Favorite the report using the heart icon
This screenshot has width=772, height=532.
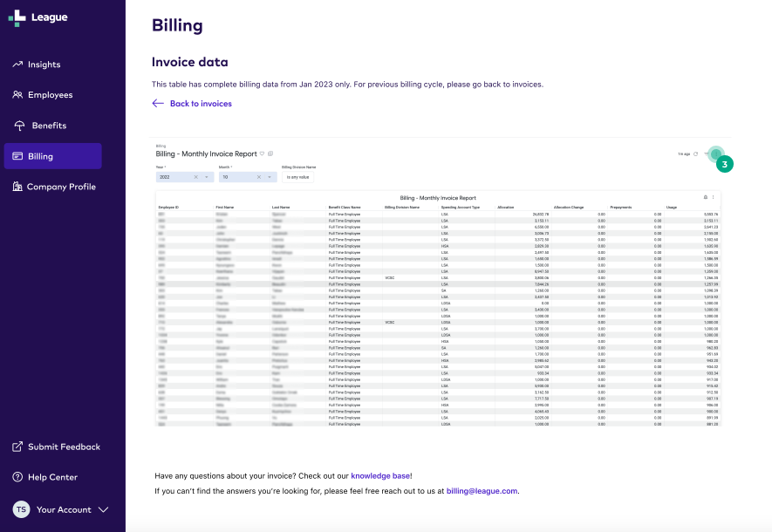click(262, 154)
